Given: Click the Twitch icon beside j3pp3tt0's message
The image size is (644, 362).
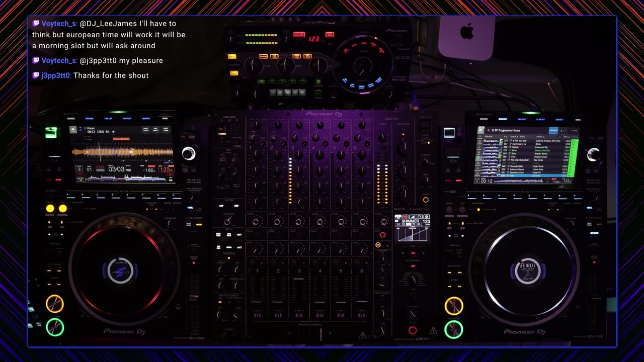Looking at the screenshot, I should [x=36, y=75].
